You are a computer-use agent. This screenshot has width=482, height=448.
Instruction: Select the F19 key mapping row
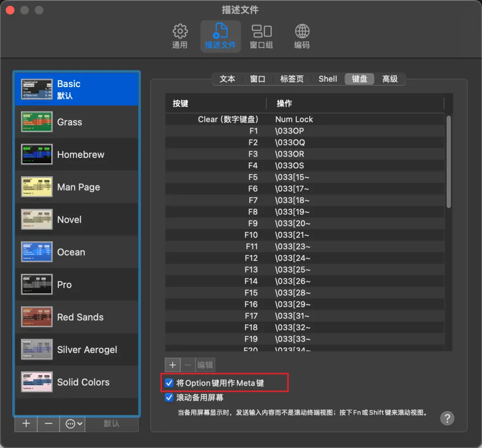point(305,339)
